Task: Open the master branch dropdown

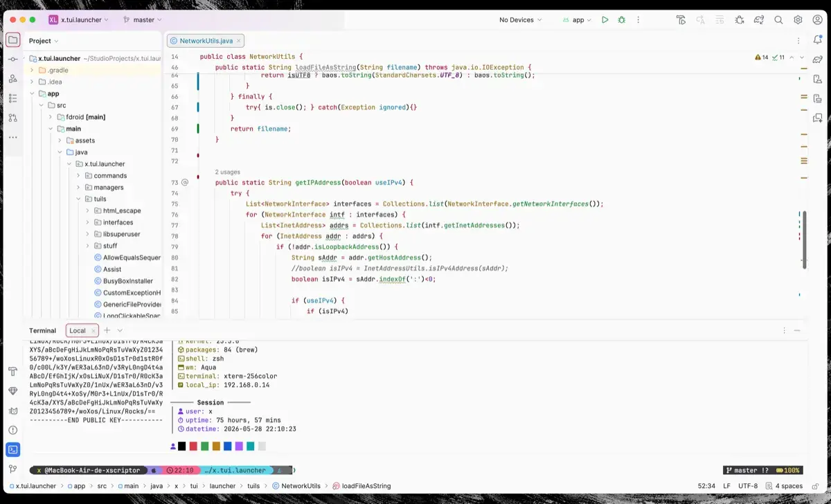Action: click(x=143, y=20)
